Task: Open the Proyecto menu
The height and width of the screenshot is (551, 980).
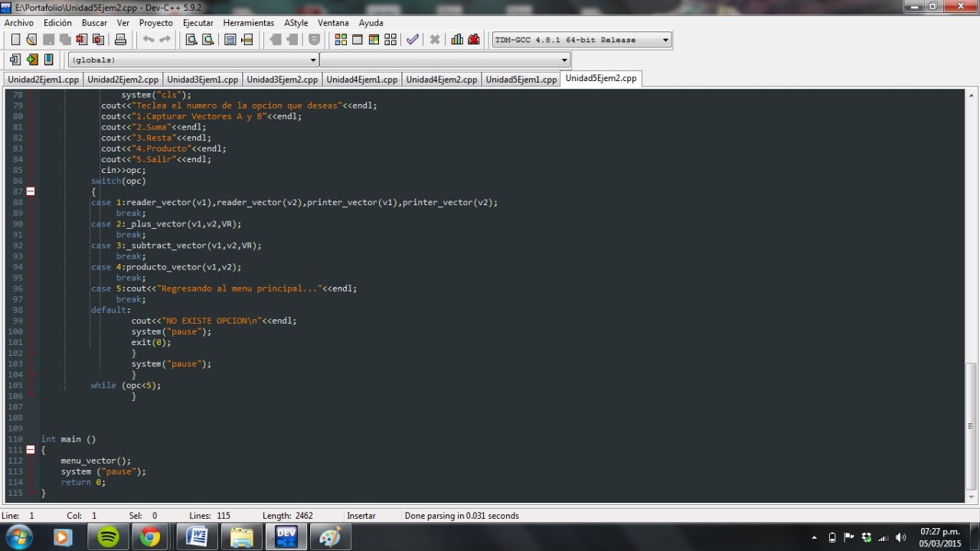Action: (155, 23)
